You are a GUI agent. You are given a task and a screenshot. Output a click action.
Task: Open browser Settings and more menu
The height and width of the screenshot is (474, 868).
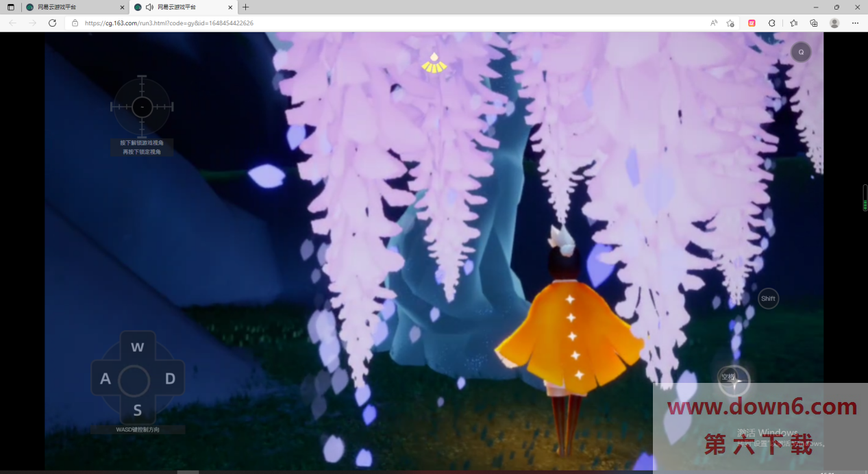point(855,23)
